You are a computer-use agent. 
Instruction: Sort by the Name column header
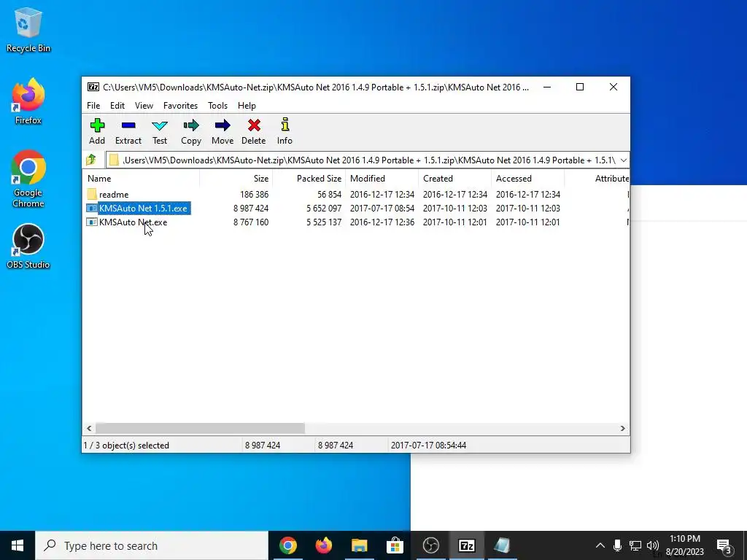142,179
